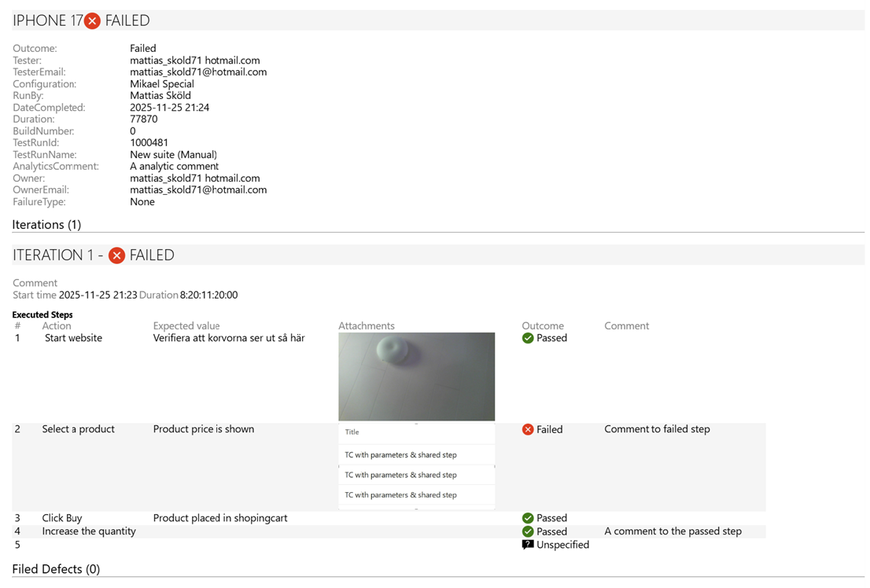Click the Outcome column header in steps table
The width and height of the screenshot is (870, 588).
point(543,326)
